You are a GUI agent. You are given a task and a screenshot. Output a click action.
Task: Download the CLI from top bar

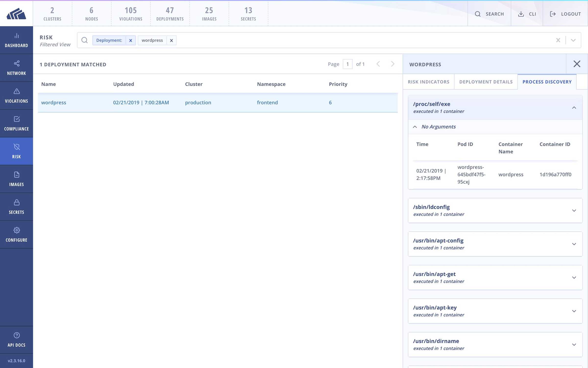pos(527,14)
